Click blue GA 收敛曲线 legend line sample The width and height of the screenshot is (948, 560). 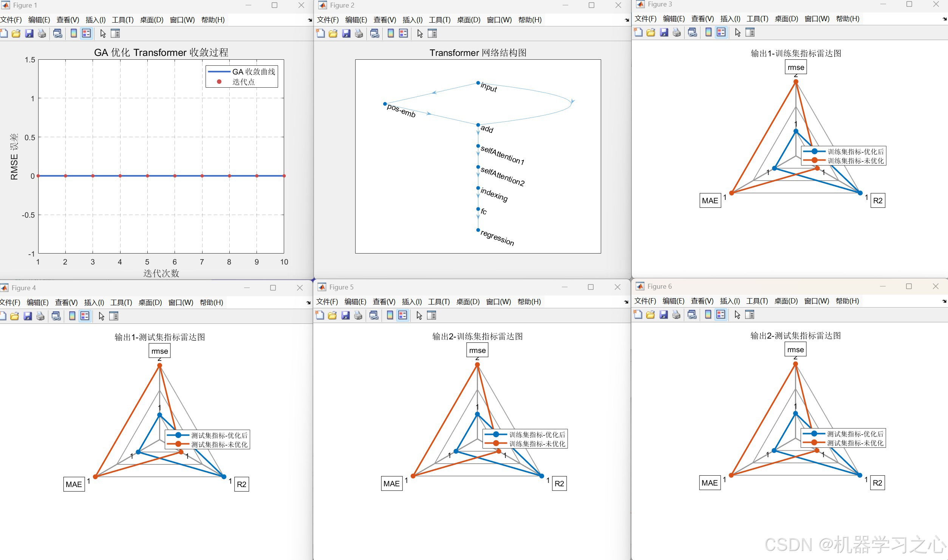[x=219, y=72]
